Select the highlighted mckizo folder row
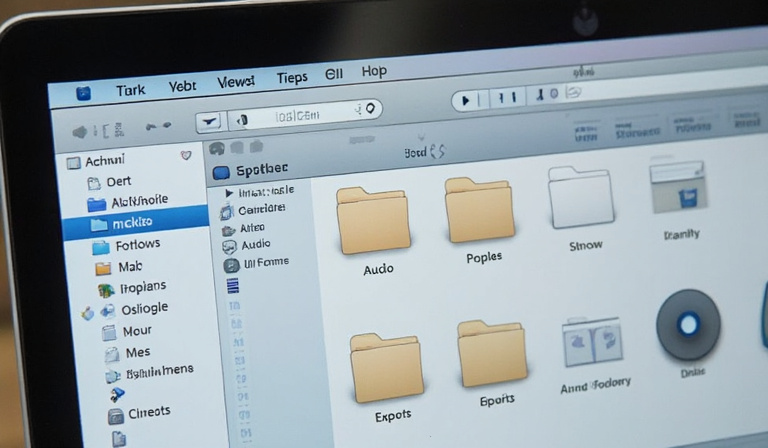 point(136,223)
